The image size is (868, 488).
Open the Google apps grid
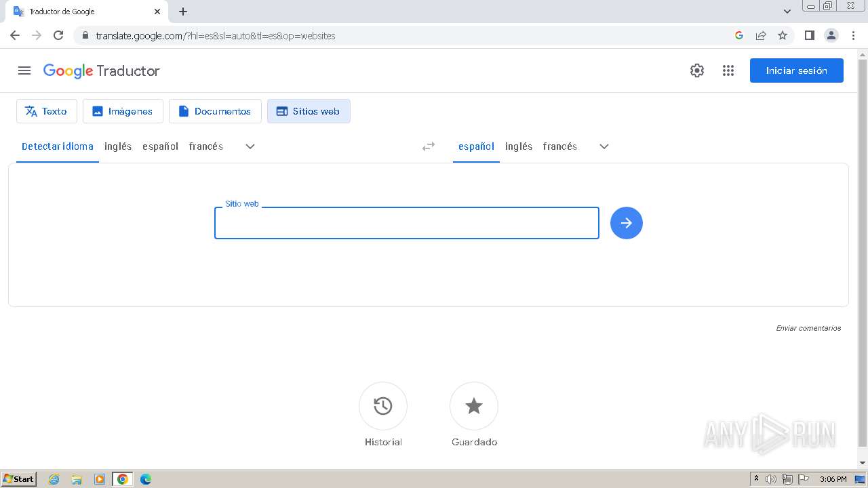tap(728, 70)
